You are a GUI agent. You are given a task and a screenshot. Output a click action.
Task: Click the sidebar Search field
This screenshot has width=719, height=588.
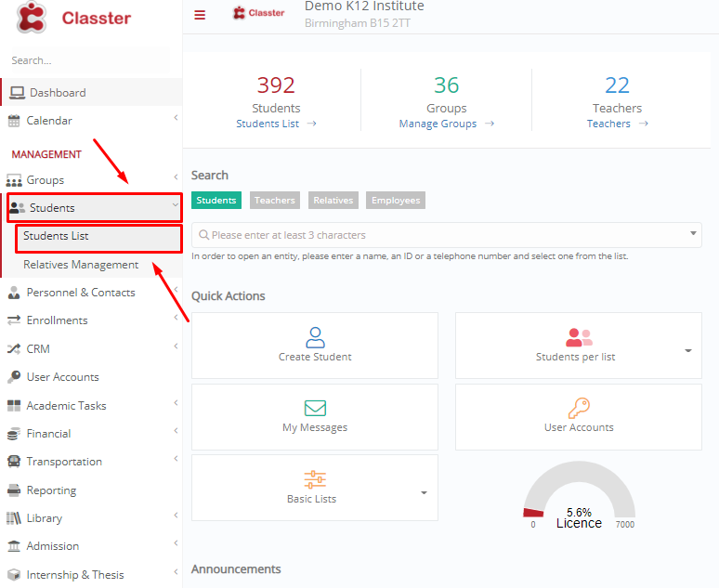click(89, 60)
